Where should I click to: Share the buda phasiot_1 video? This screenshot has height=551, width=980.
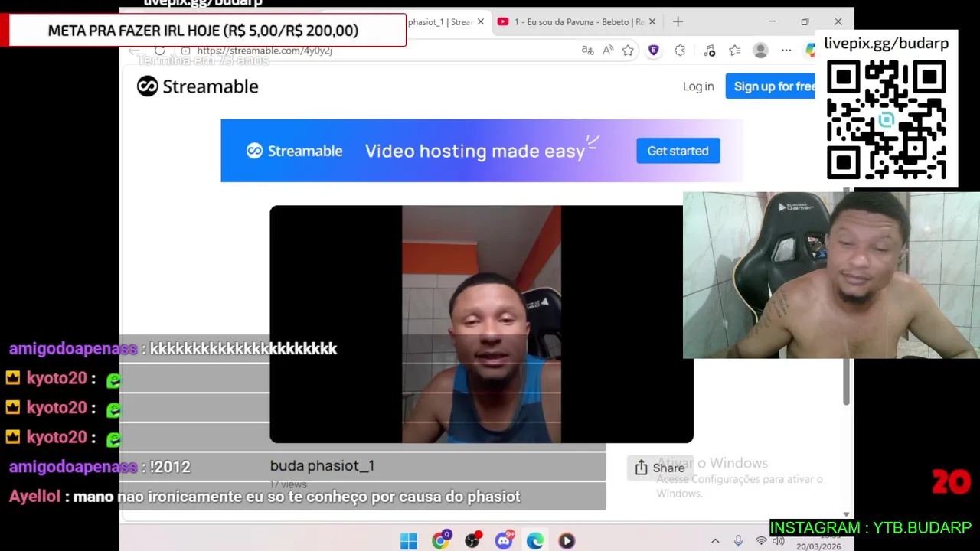tap(660, 468)
